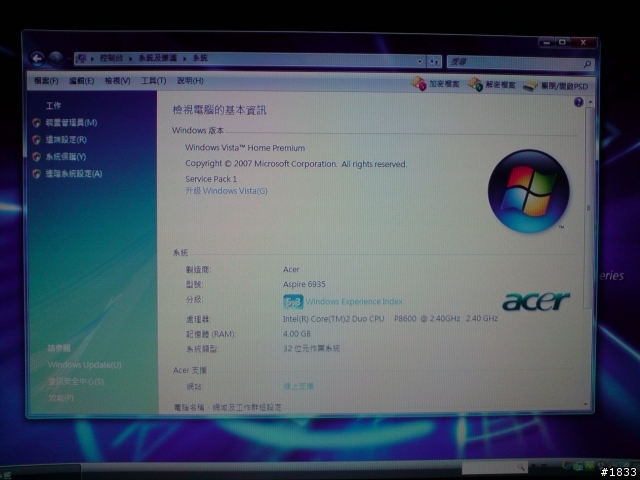The height and width of the screenshot is (480, 640).
Task: Click the Service Pack 1 text
Action: pyautogui.click(x=211, y=179)
